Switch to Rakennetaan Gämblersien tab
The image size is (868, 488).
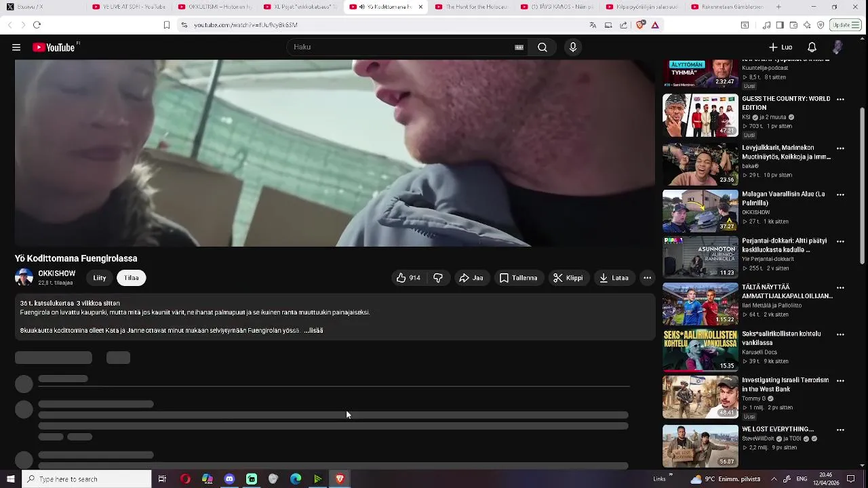click(727, 7)
